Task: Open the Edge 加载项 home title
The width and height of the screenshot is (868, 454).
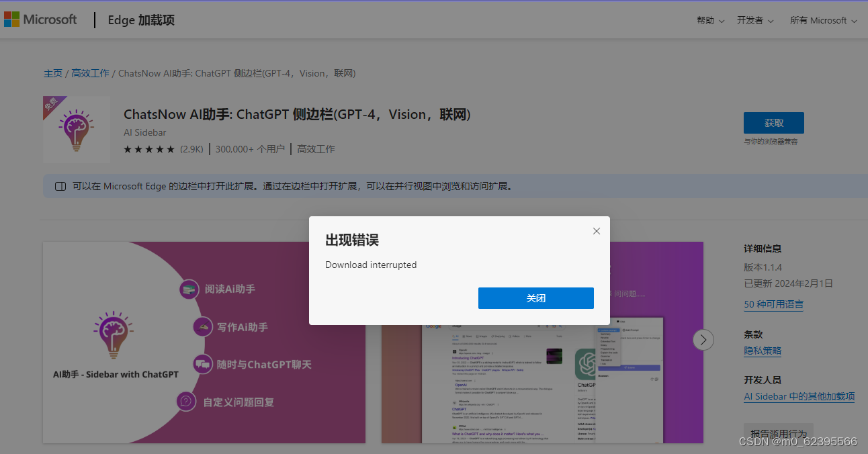Action: [x=141, y=20]
